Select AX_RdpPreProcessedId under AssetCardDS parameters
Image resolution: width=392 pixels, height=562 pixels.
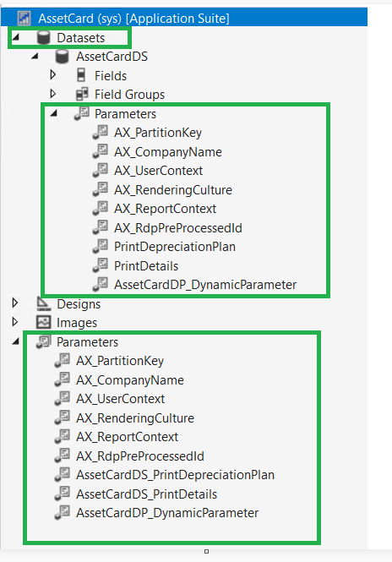pyautogui.click(x=177, y=228)
